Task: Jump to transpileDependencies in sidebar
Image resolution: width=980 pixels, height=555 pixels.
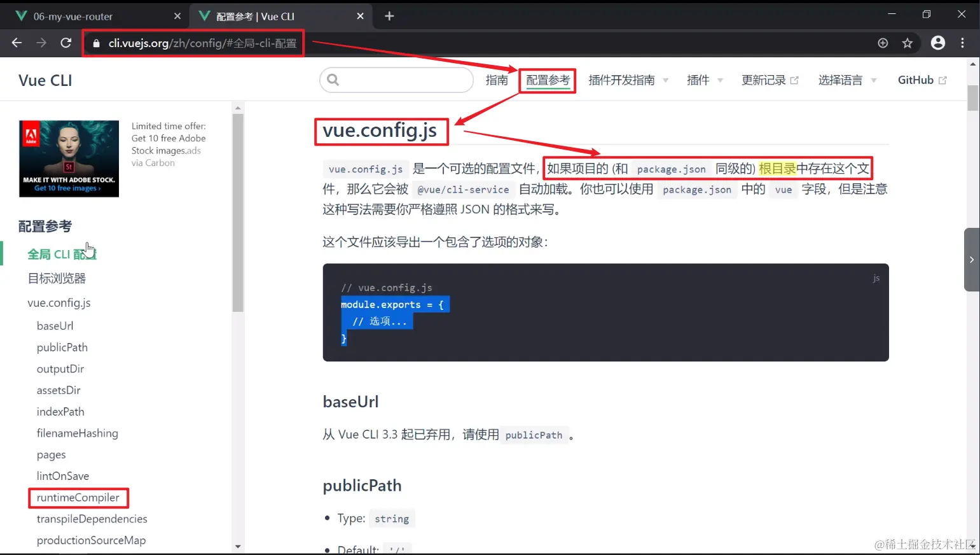Action: point(92,519)
